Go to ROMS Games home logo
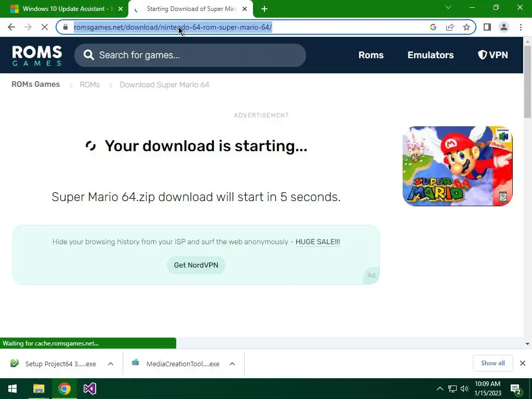 click(37, 55)
